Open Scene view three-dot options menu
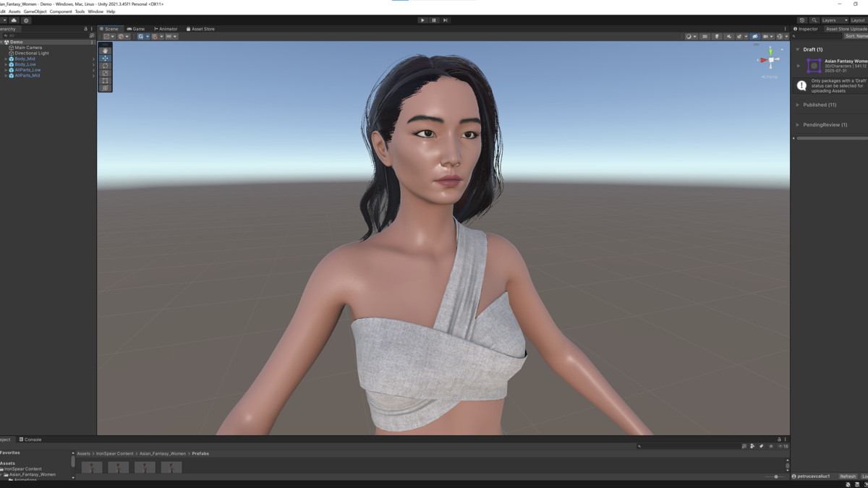868x488 pixels. tap(786, 29)
